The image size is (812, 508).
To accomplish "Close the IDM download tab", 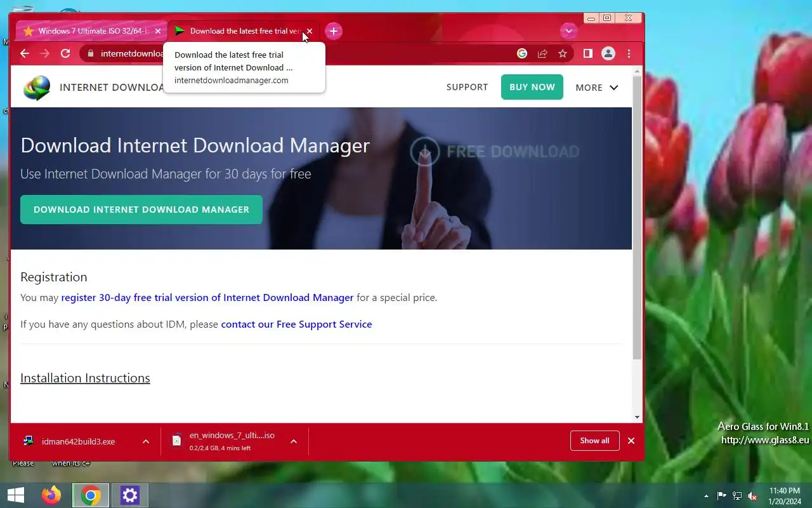I will (310, 31).
